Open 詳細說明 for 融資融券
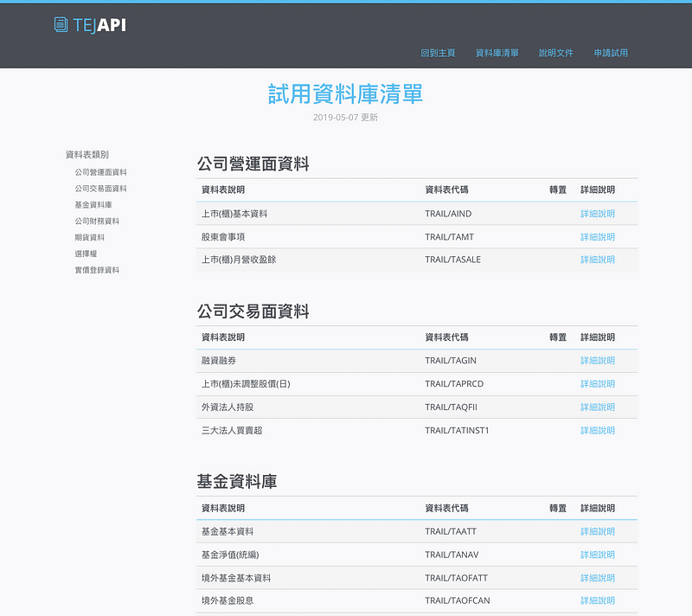The image size is (692, 616). coord(597,361)
